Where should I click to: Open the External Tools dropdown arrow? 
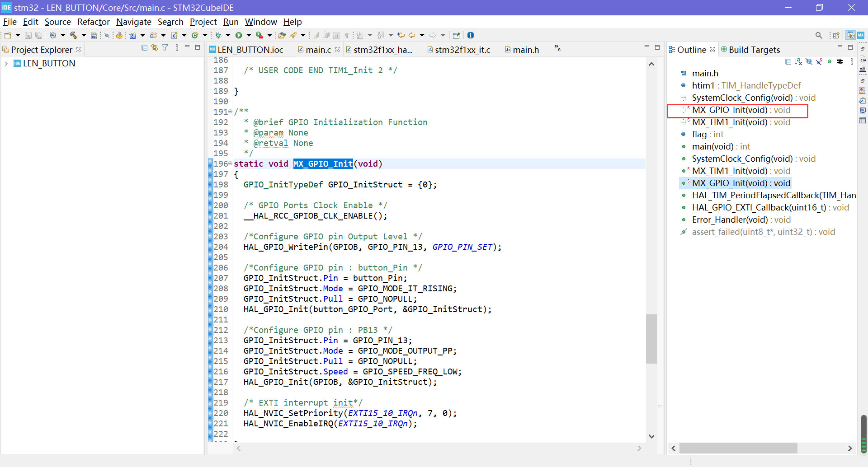pos(270,35)
